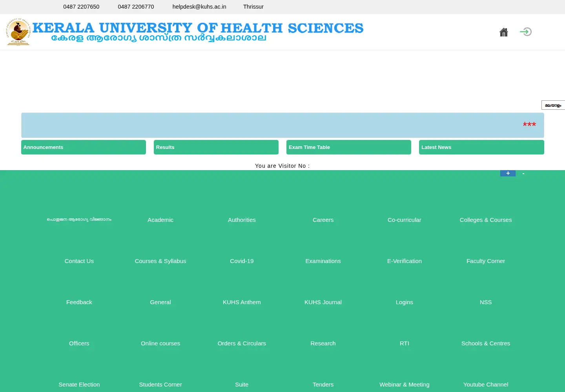Open Webinar & Meeting
565x392 pixels.
[405, 385]
